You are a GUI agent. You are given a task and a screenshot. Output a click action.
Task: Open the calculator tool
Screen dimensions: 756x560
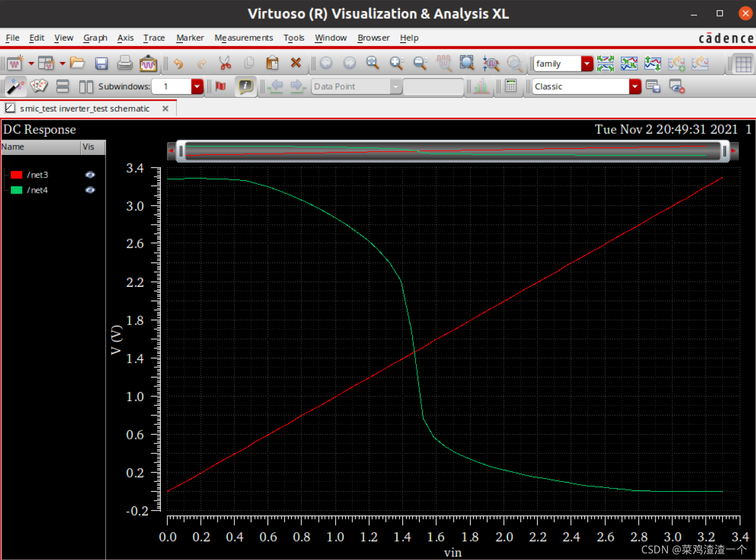click(510, 86)
